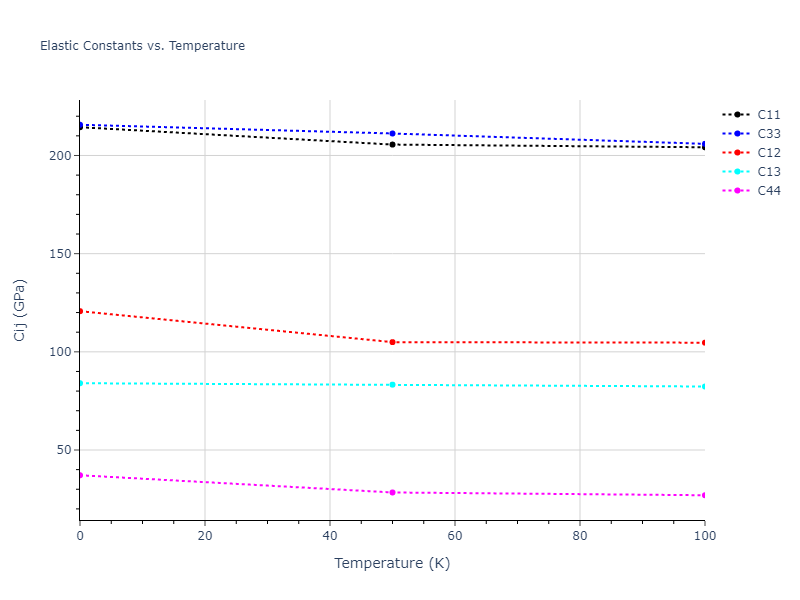Click the 150 tick label on y-axis
The height and width of the screenshot is (600, 800).
59,254
